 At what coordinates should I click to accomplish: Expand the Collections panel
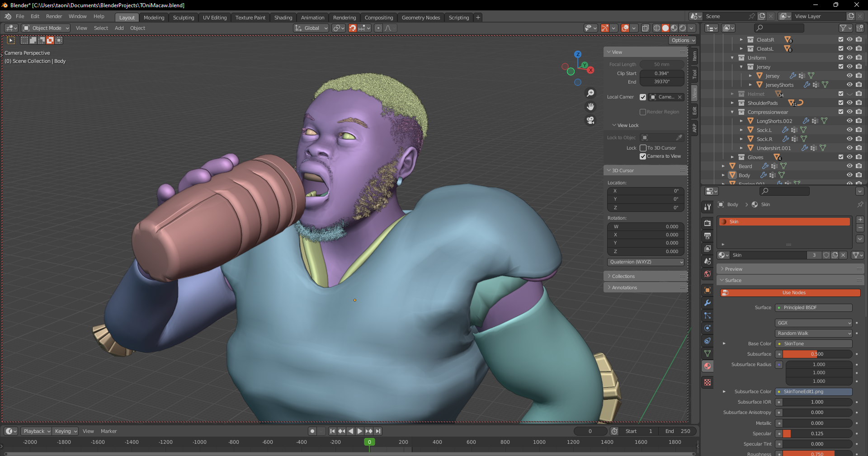pyautogui.click(x=646, y=276)
